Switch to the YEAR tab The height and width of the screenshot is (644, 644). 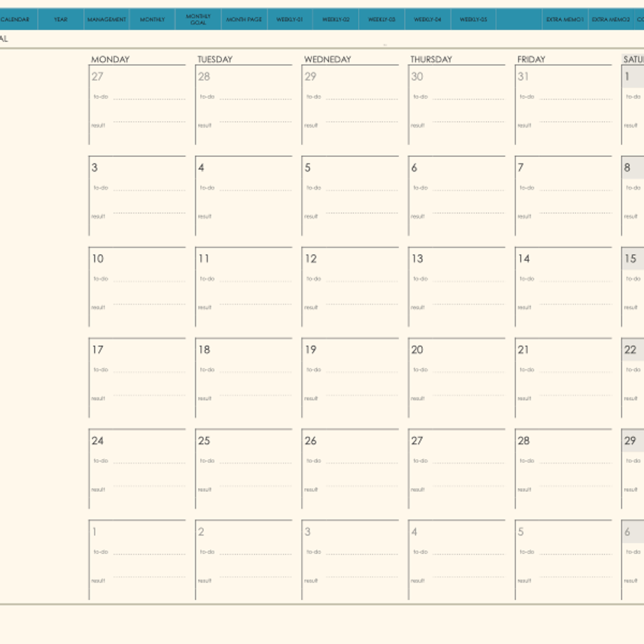[x=61, y=20]
